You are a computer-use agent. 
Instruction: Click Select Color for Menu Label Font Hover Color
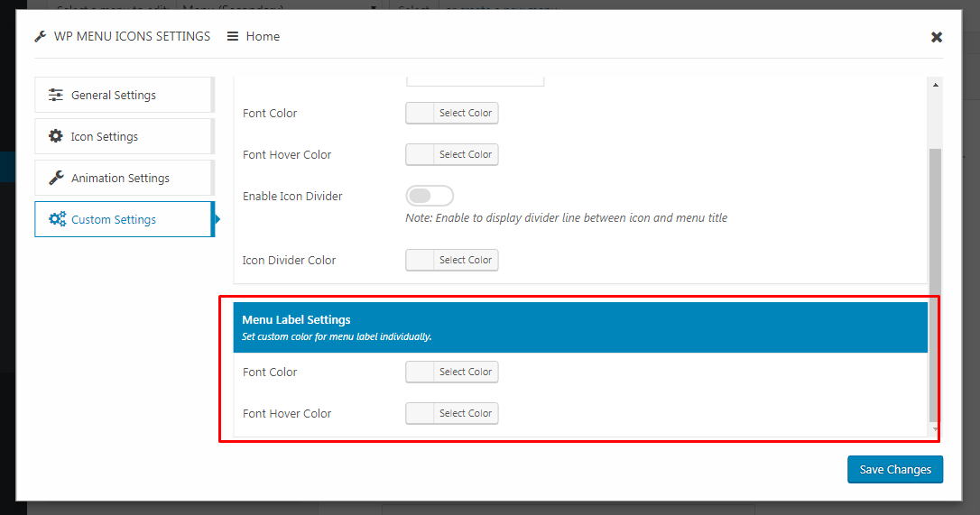pos(466,414)
